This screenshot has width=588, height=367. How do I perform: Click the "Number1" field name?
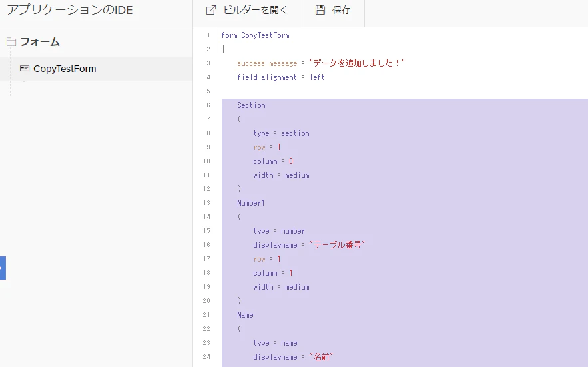coord(251,203)
